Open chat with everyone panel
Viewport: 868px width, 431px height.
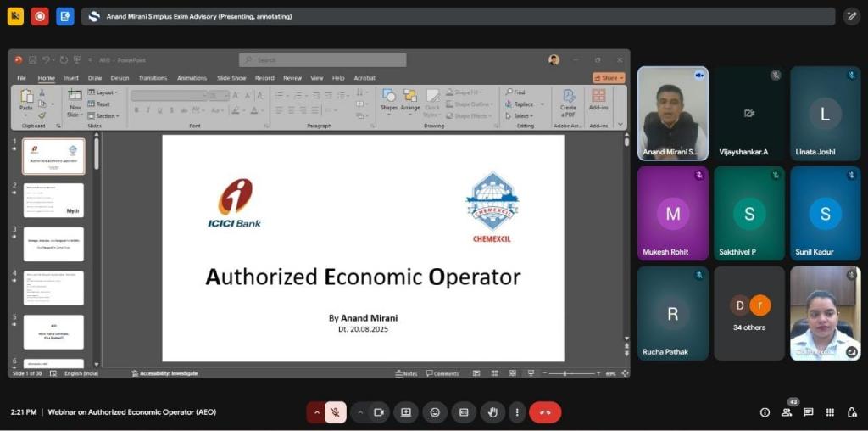[x=808, y=412]
